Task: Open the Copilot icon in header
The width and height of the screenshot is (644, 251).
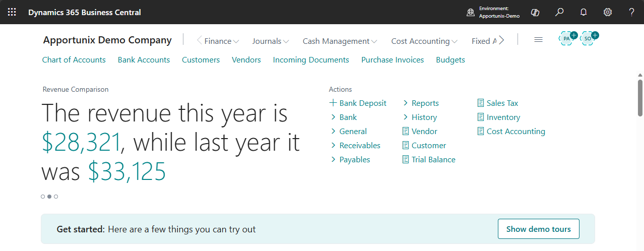Action: [x=535, y=12]
